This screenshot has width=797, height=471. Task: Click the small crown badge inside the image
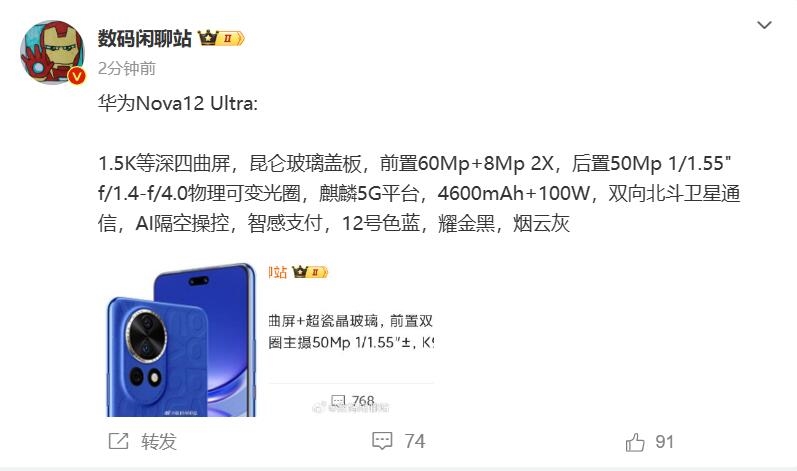point(310,272)
